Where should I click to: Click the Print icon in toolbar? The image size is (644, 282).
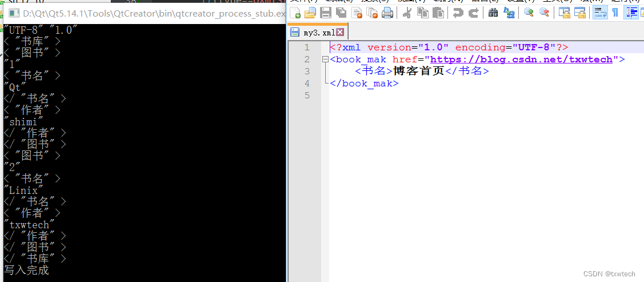tap(387, 13)
